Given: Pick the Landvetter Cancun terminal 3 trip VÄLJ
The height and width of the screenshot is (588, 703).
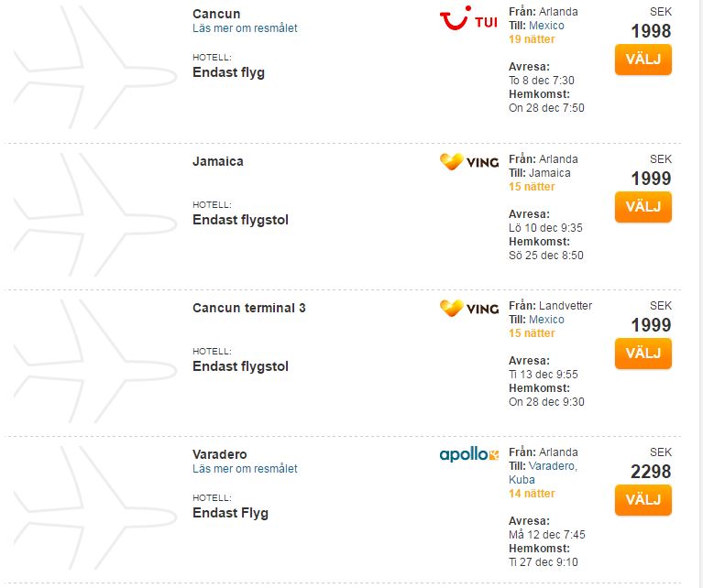Looking at the screenshot, I should (x=643, y=354).
